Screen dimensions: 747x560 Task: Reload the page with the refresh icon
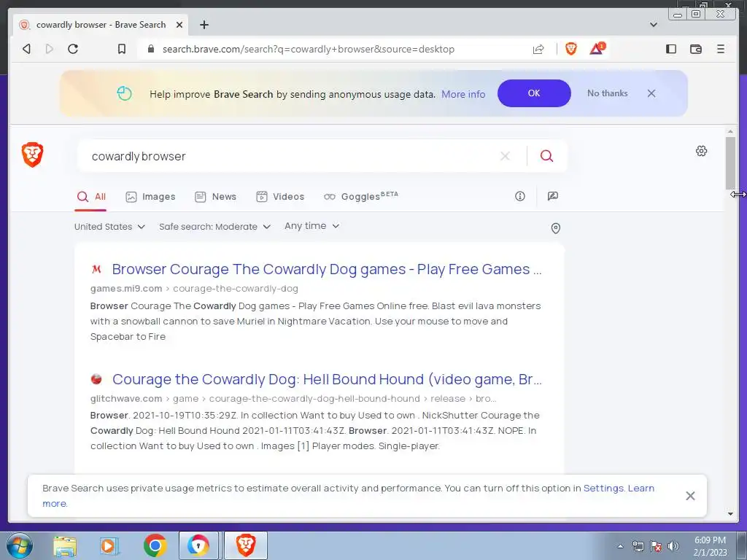click(73, 49)
